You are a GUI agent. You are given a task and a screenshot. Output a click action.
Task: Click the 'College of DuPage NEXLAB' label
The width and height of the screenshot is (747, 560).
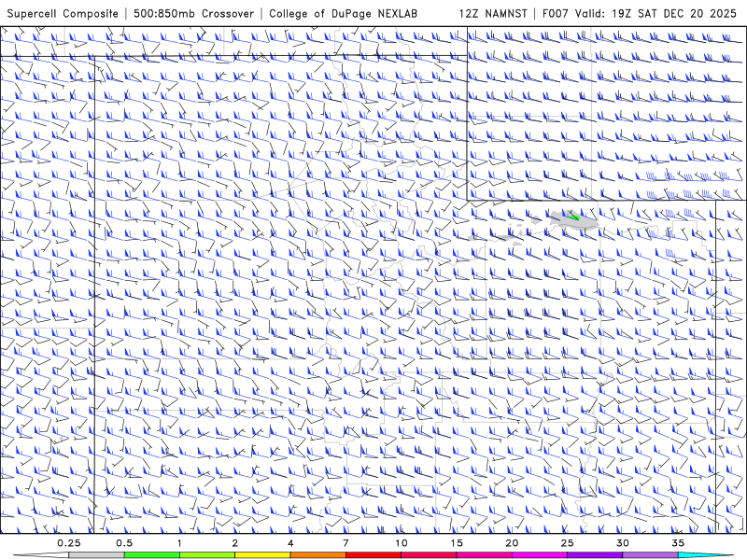tap(343, 14)
